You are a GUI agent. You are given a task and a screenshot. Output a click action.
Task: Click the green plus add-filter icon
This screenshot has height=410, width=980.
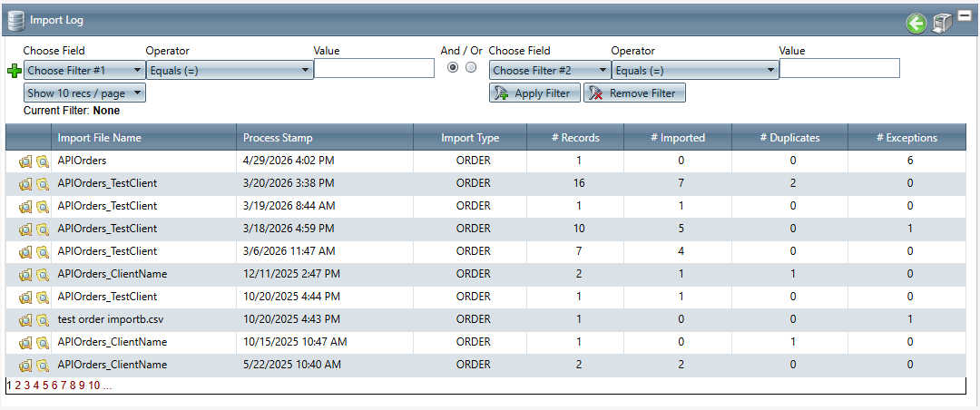[14, 72]
